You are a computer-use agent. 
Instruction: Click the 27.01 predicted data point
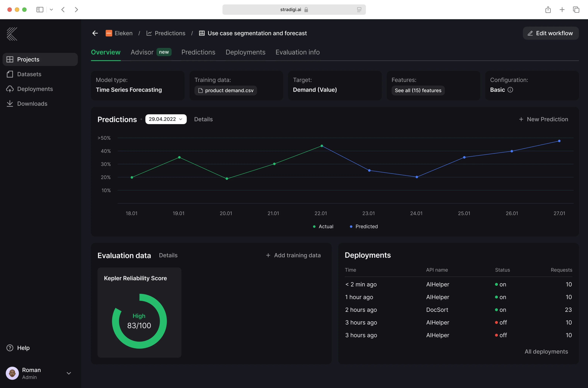pos(559,141)
